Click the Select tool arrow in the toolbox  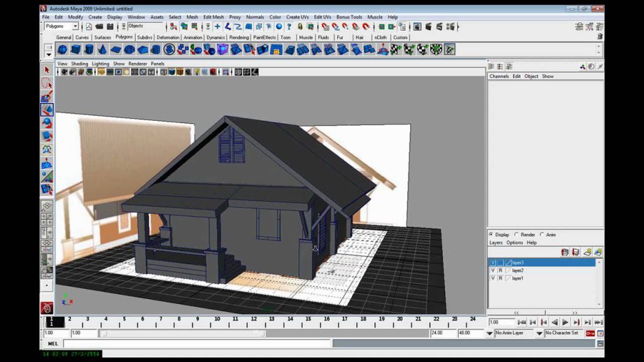47,70
